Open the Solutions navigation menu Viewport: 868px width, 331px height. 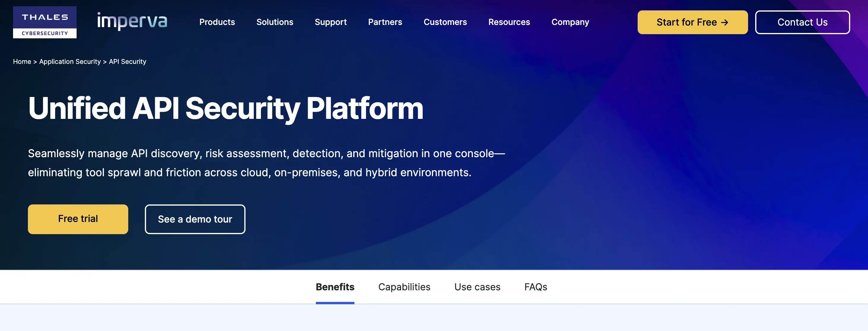[275, 22]
